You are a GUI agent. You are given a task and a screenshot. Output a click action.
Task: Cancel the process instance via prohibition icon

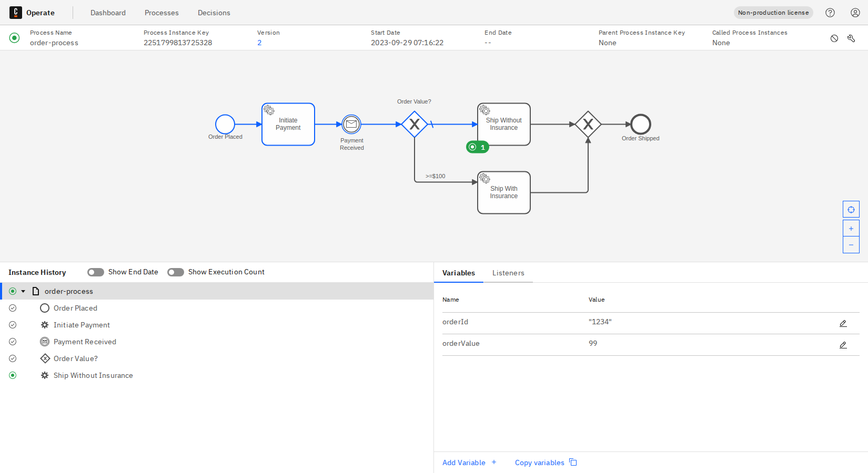[x=834, y=38]
